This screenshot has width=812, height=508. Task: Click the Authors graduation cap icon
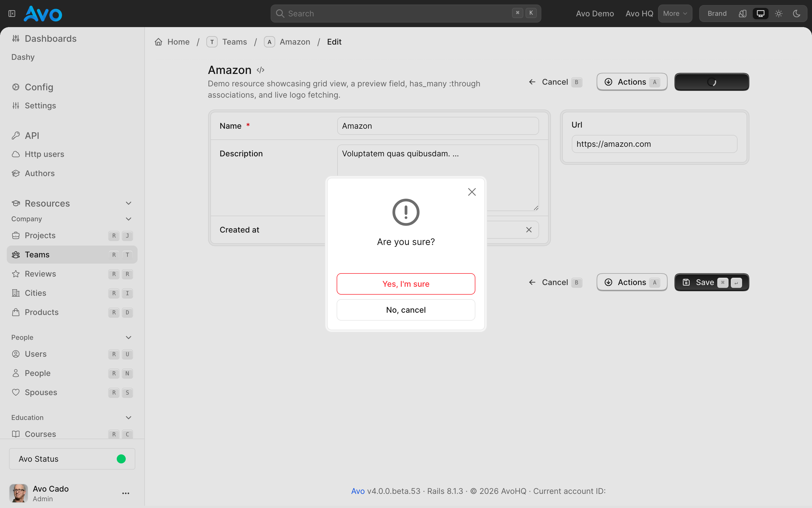[x=16, y=173]
